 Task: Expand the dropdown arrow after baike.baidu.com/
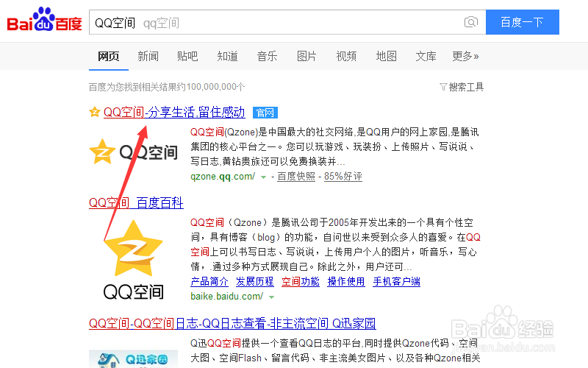[271, 297]
